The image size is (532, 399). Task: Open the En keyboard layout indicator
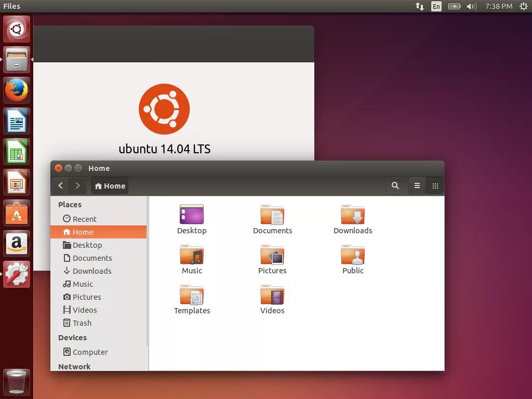tap(436, 6)
